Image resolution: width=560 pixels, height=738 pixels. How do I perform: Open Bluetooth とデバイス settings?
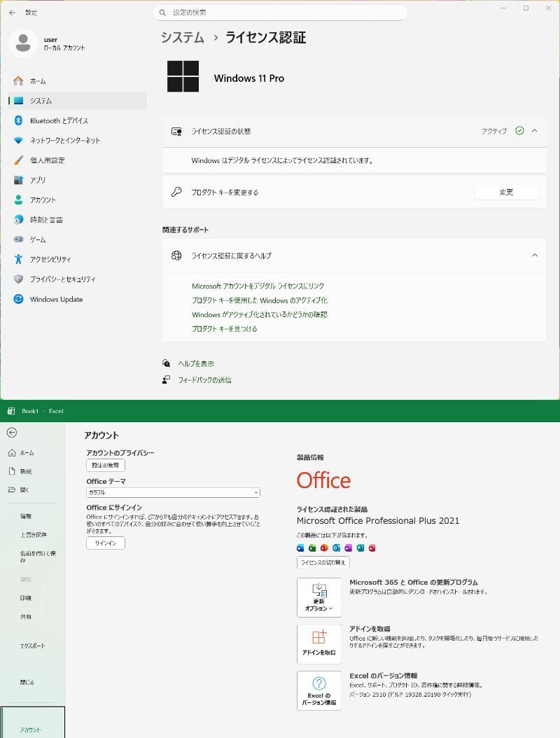coord(59,120)
